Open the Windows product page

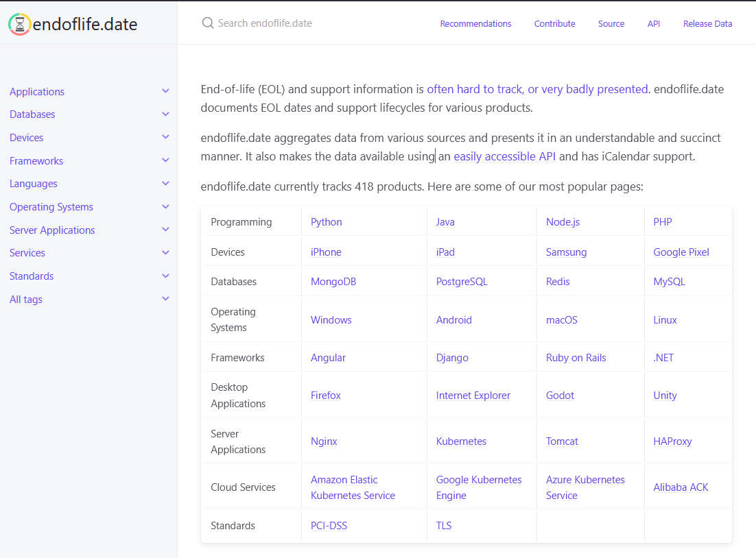click(331, 320)
